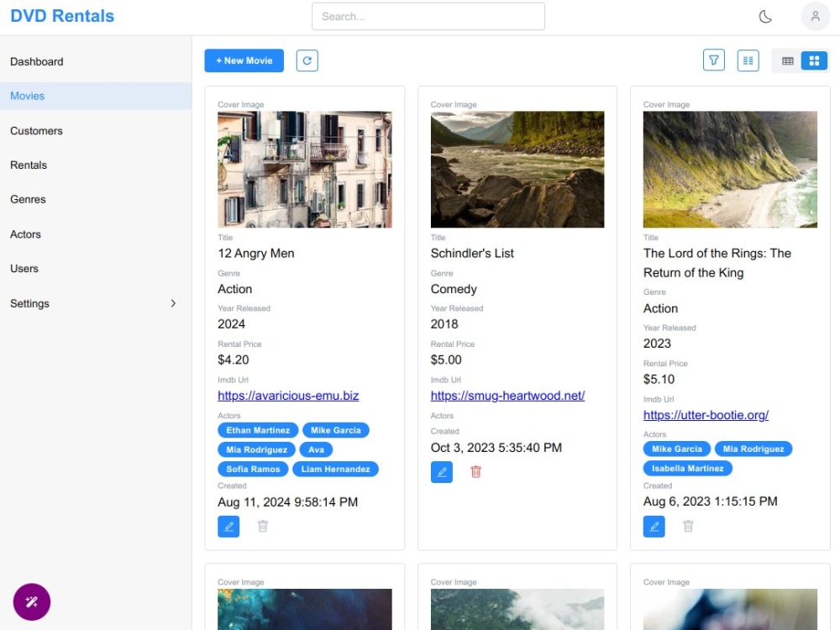
Task: Open the 12 Angry Men cover image
Action: pos(304,170)
